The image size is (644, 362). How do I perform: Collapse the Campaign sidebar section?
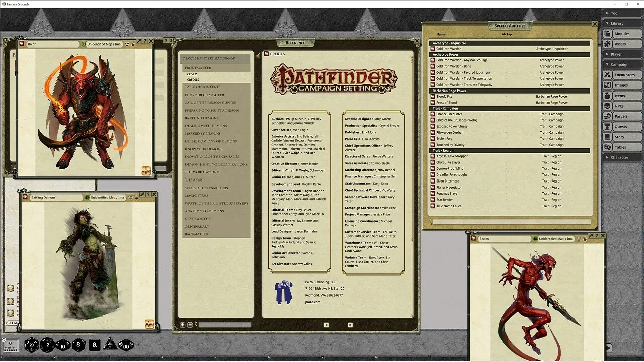click(x=623, y=64)
